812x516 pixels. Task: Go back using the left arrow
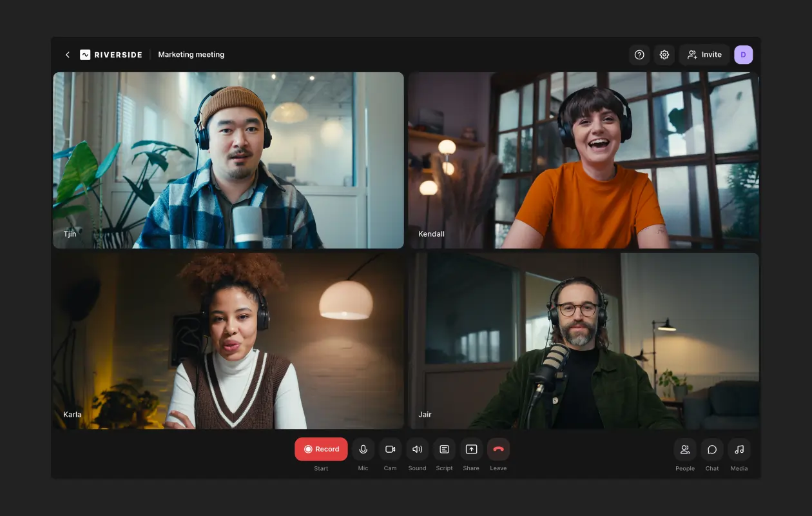coord(68,55)
